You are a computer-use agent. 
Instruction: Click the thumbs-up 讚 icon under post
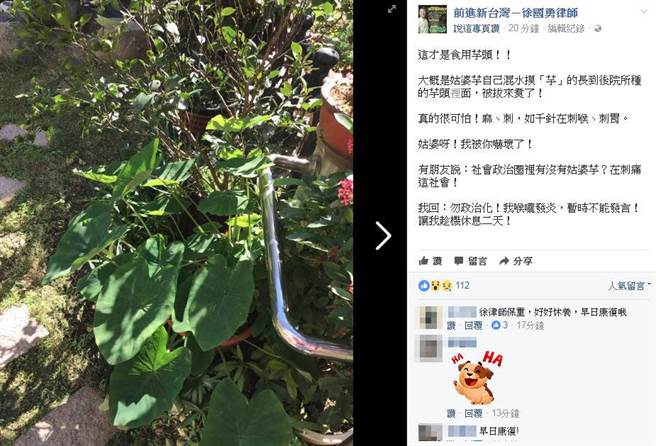423,261
